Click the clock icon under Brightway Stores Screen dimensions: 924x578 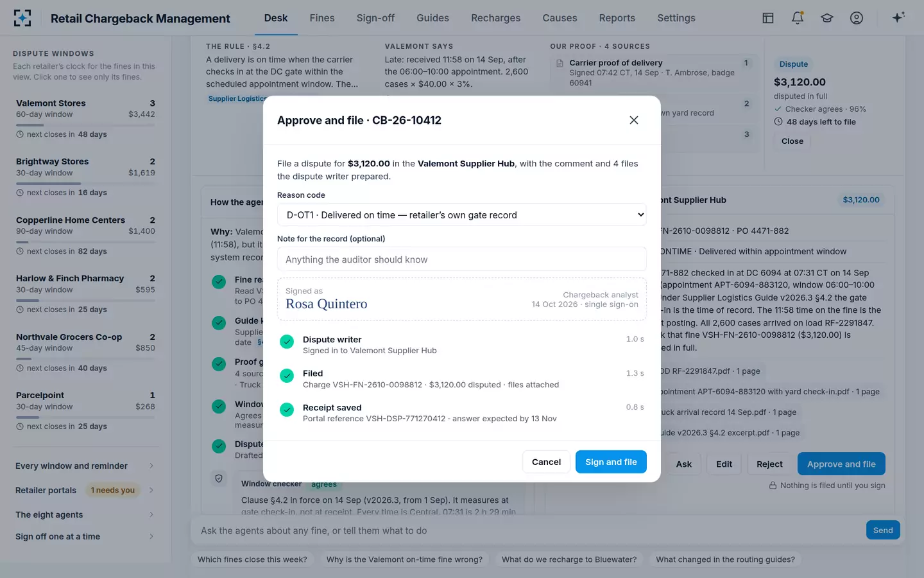coord(20,193)
